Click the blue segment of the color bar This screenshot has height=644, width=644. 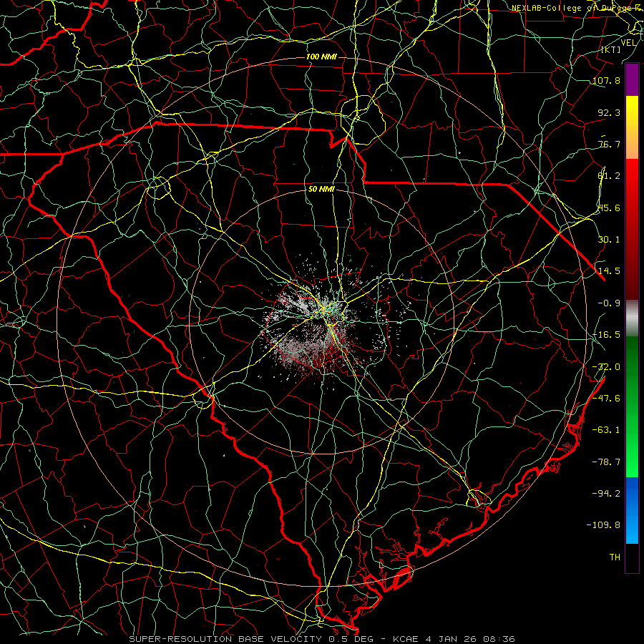click(x=632, y=510)
